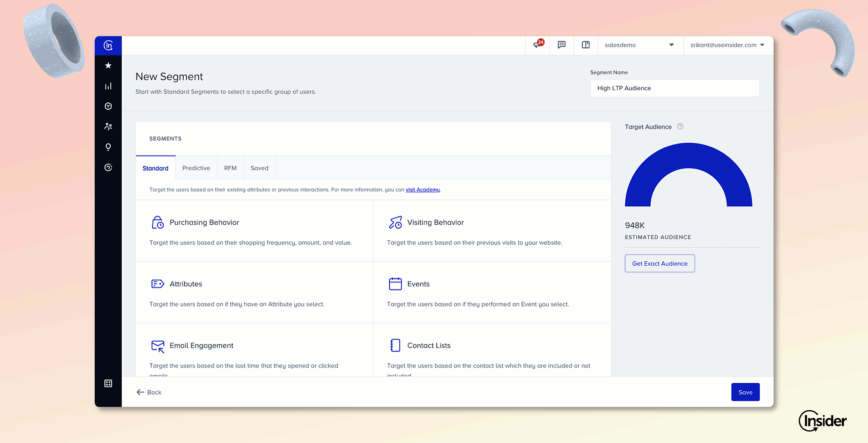The width and height of the screenshot is (868, 443).
Task: Click the cube icon in the sidebar
Action: (x=108, y=106)
